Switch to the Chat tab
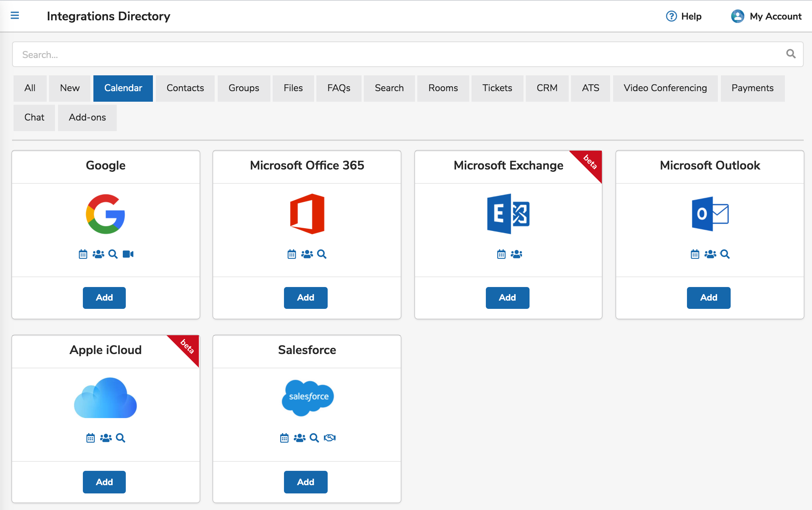The height and width of the screenshot is (510, 812). click(34, 118)
